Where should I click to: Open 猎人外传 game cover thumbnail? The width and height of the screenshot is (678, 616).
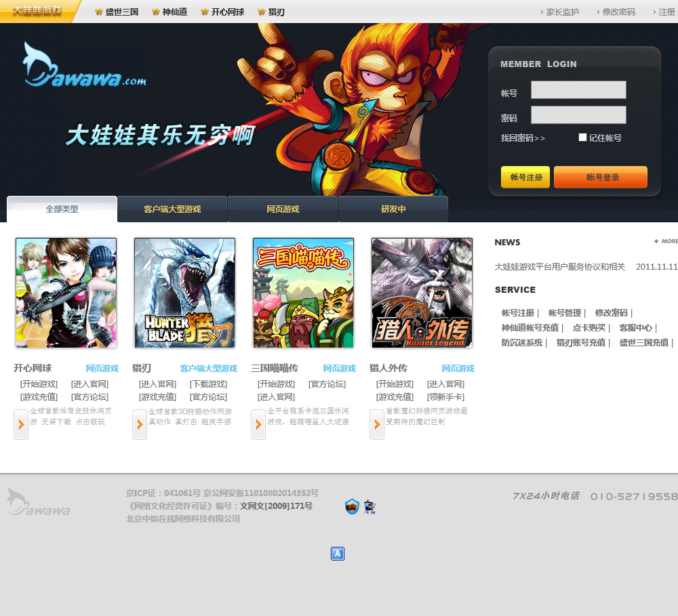point(422,293)
